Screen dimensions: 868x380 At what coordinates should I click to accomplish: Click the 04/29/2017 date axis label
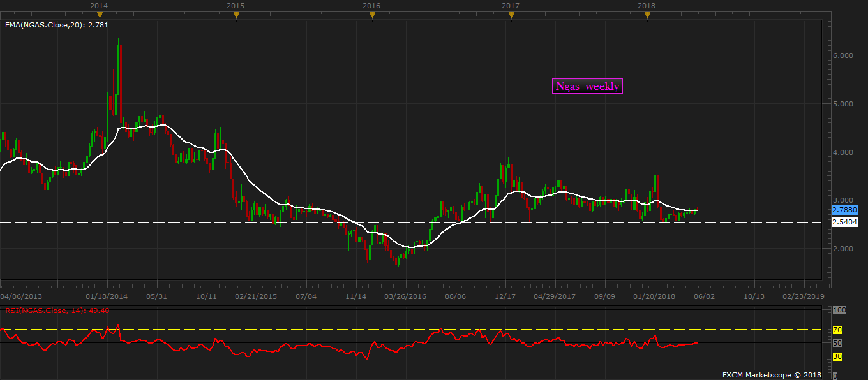555,296
